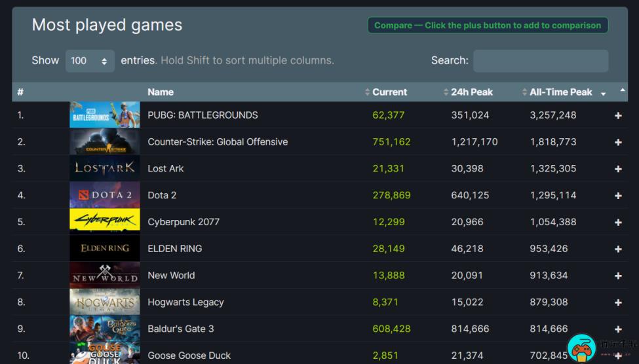Open the Lost Ark logo thumbnail
This screenshot has height=364, width=639.
(105, 168)
